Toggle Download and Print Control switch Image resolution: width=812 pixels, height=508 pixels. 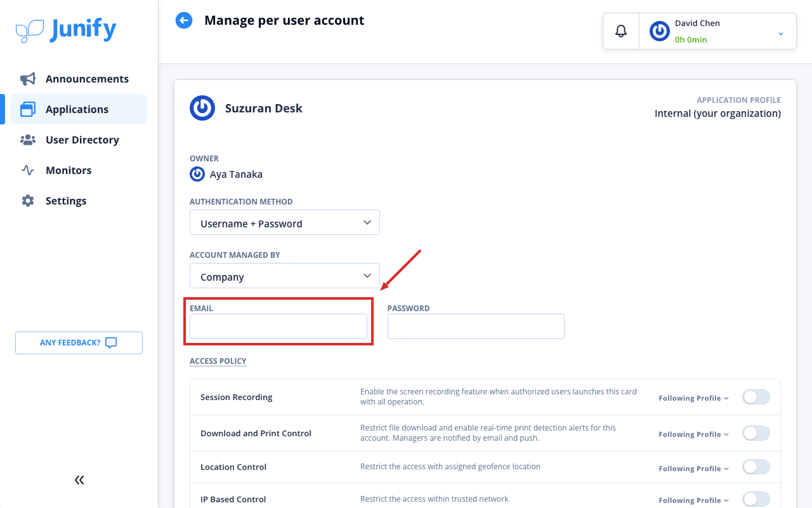pyautogui.click(x=756, y=434)
